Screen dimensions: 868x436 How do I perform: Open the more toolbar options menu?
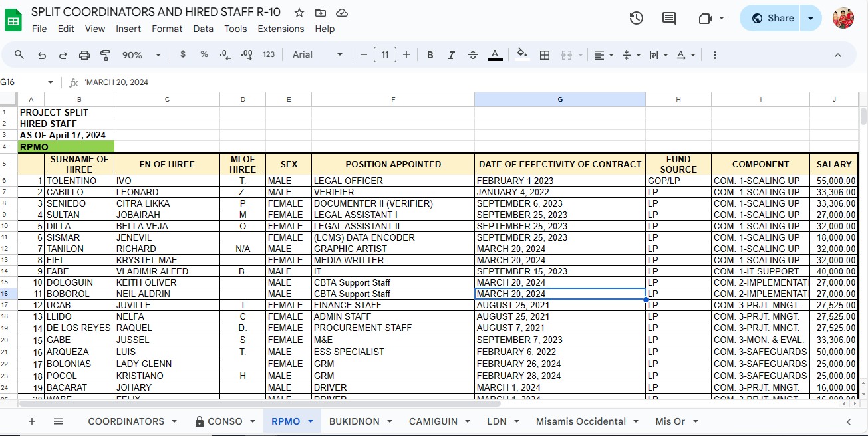(x=715, y=54)
